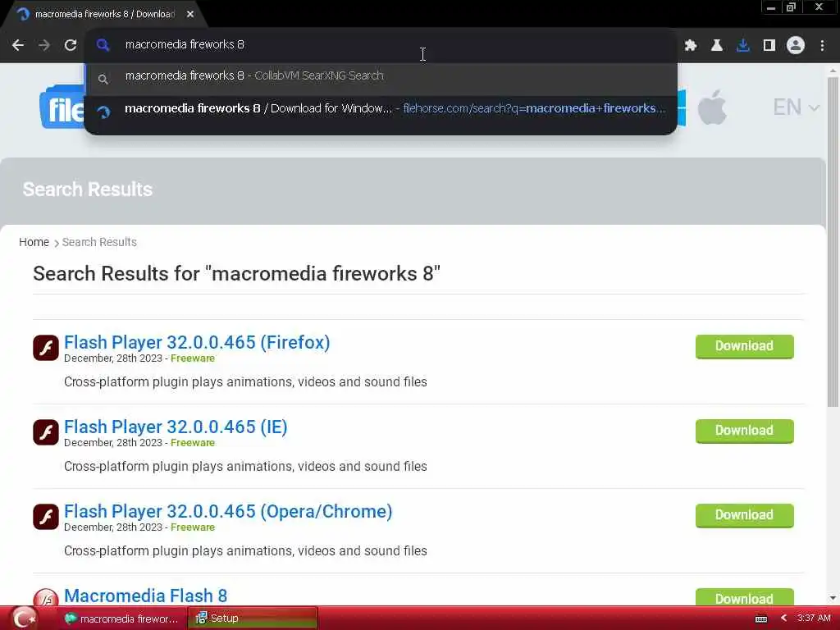Select the macromedia fireworks 8 / Download tab
Image resolution: width=840 pixels, height=630 pixels.
(x=104, y=14)
